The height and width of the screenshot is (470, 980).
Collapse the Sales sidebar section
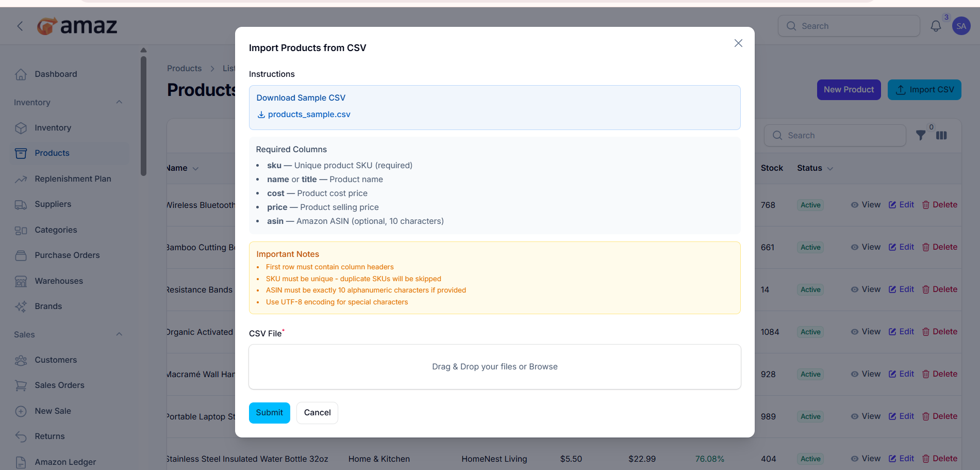[x=119, y=334]
